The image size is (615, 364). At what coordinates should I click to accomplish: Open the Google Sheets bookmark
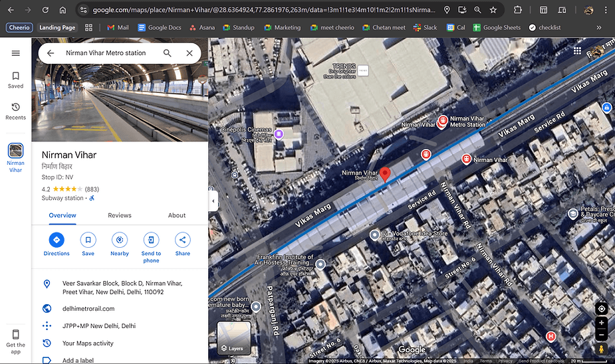[x=497, y=27]
